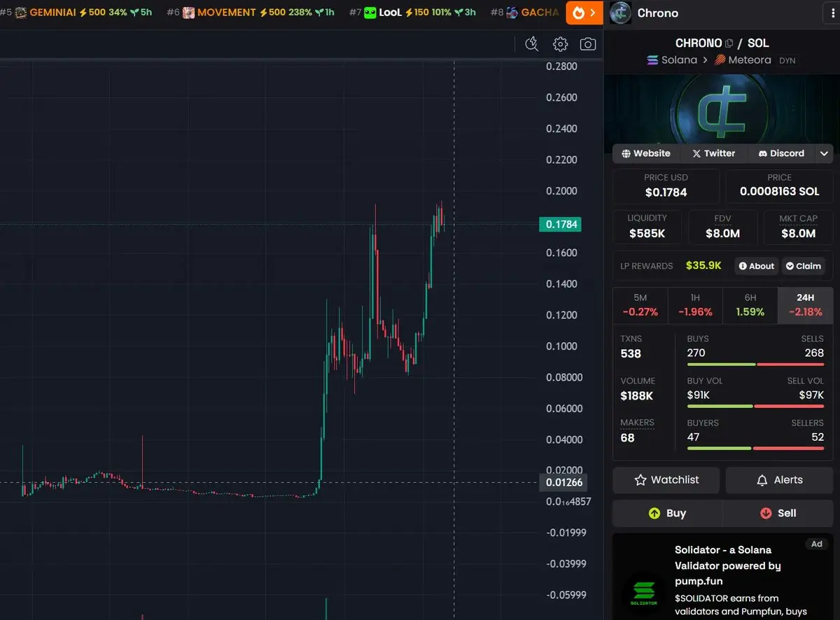
Task: Open the Website link button
Action: [x=646, y=153]
